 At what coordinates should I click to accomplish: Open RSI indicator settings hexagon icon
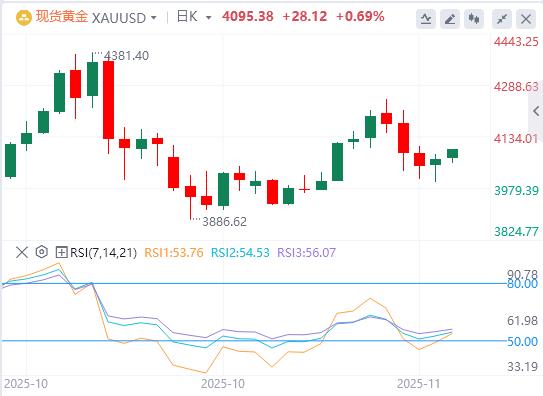point(42,252)
